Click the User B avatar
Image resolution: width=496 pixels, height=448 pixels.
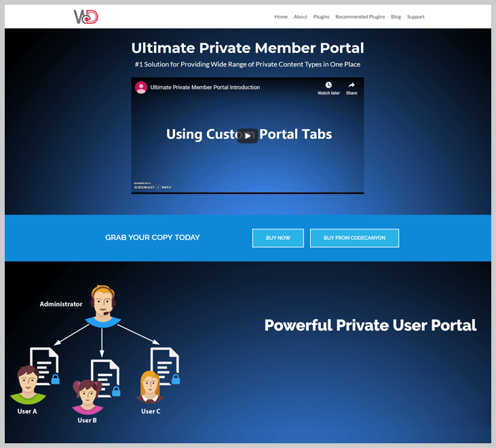tap(88, 397)
